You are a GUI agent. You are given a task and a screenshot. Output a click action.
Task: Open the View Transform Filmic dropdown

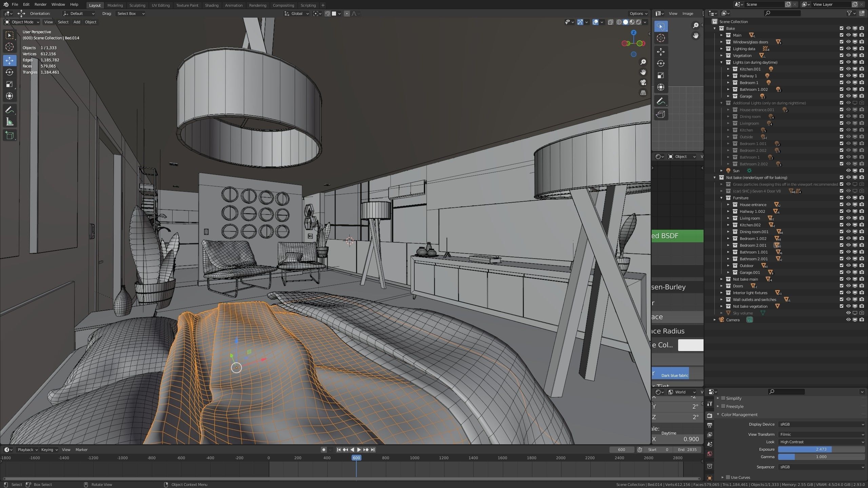click(x=822, y=434)
